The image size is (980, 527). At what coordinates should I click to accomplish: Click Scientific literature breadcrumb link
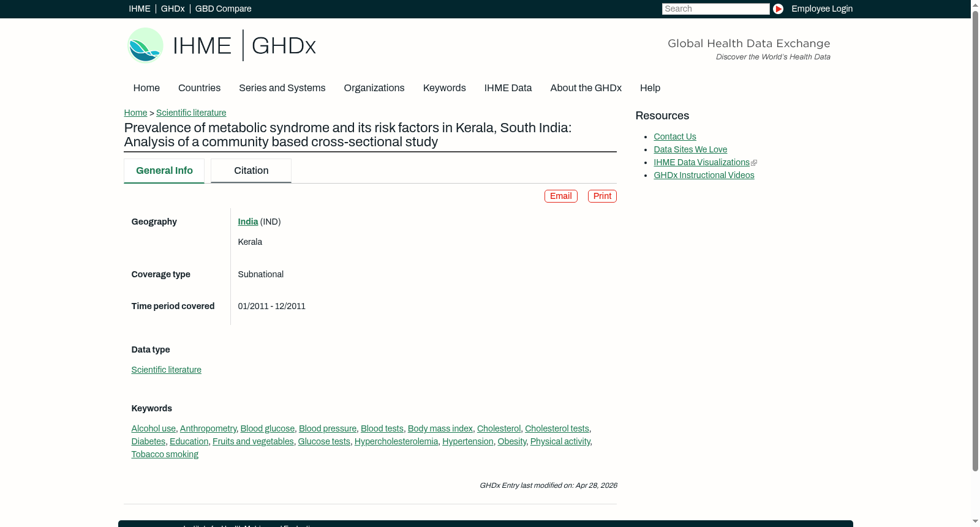(191, 113)
